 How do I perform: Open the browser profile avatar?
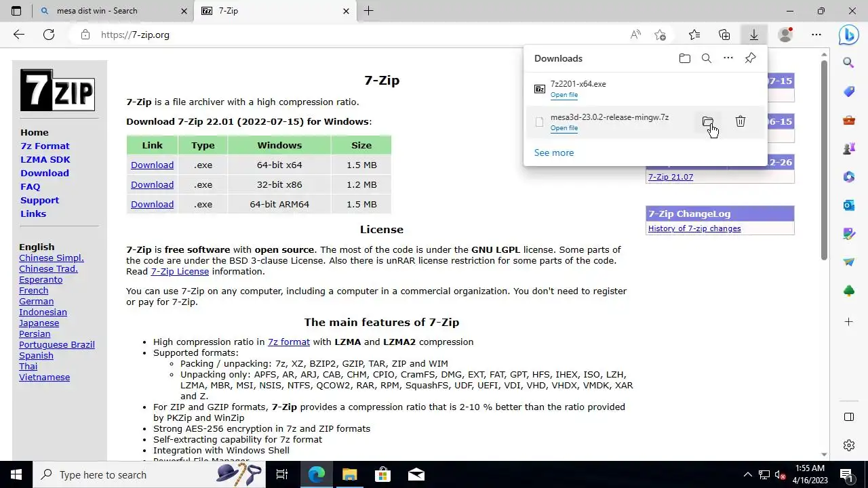pos(785,35)
